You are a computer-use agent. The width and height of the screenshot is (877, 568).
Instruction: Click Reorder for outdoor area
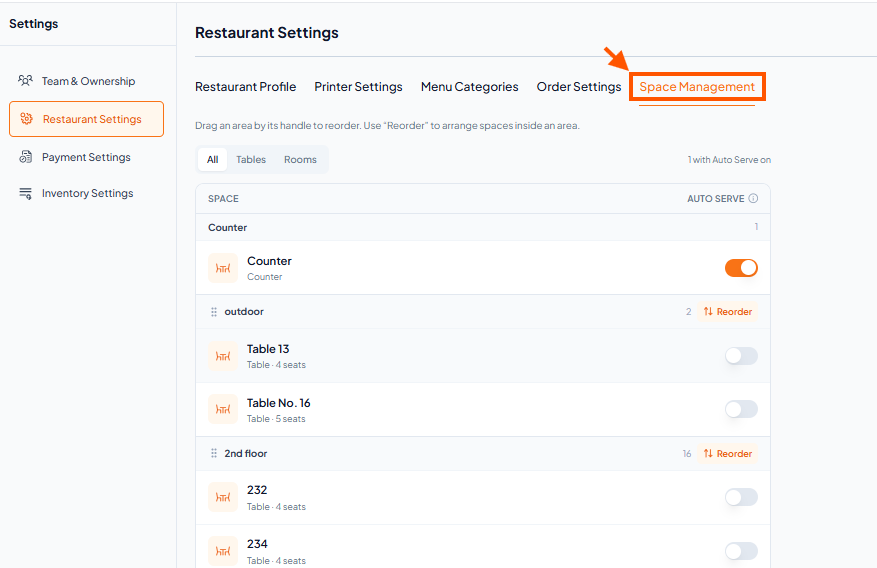click(728, 311)
